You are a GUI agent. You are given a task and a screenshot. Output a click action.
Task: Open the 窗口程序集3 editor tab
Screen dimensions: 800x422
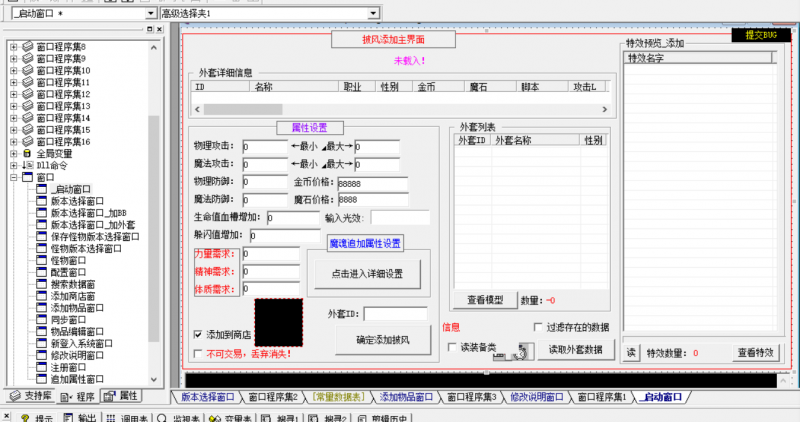coord(471,397)
